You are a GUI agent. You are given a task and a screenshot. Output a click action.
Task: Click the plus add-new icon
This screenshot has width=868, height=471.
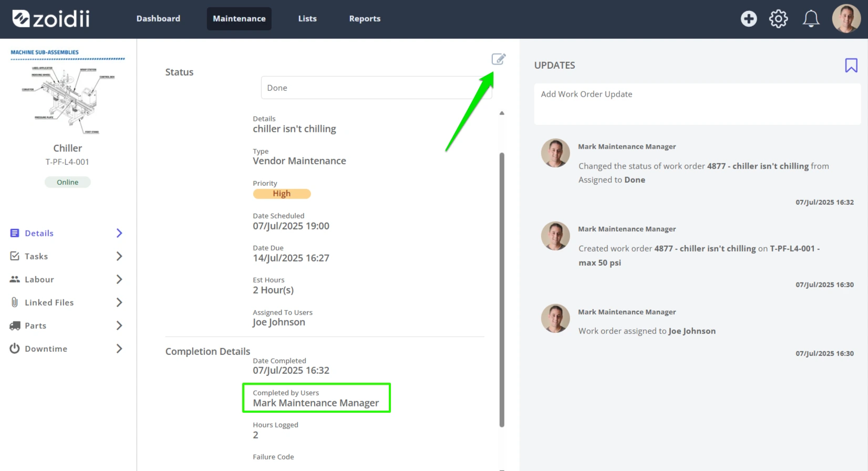(749, 19)
